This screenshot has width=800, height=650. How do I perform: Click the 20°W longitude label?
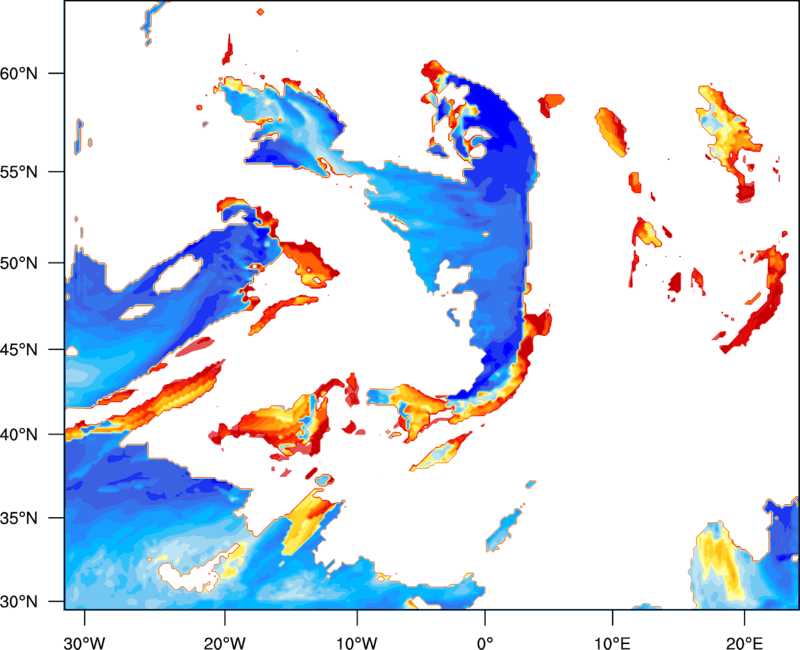pyautogui.click(x=224, y=642)
